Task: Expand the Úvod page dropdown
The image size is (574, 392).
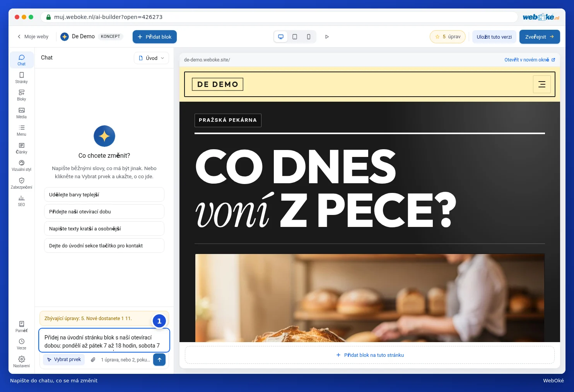Action: tap(151, 58)
